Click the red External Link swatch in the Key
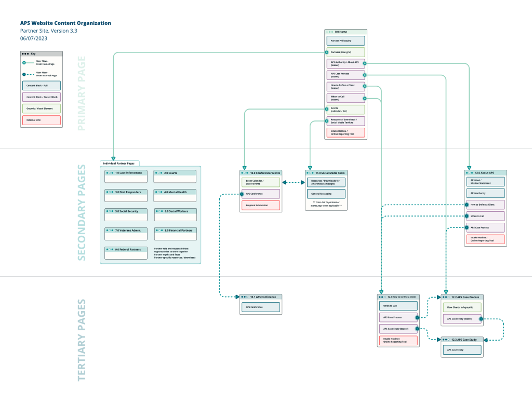This screenshot has width=532, height=404. [x=42, y=120]
